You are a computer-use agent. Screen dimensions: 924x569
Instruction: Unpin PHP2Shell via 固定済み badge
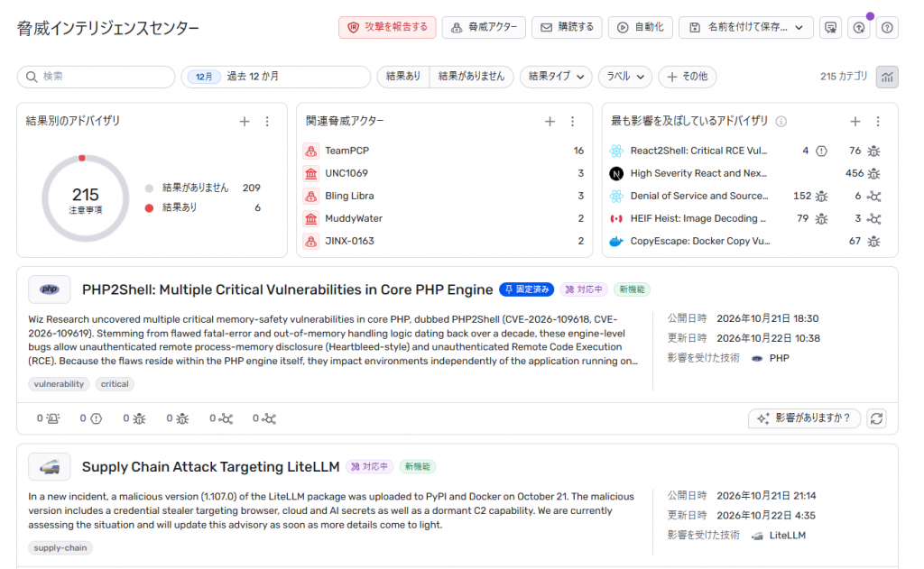pyautogui.click(x=526, y=289)
